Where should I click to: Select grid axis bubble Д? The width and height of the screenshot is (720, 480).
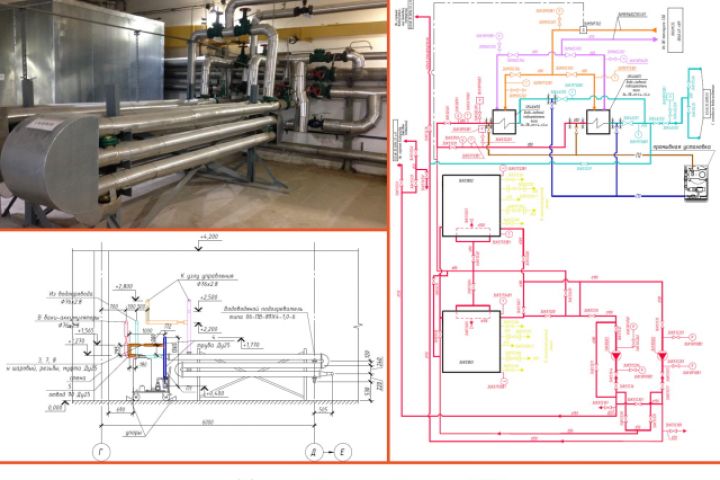[x=315, y=452]
